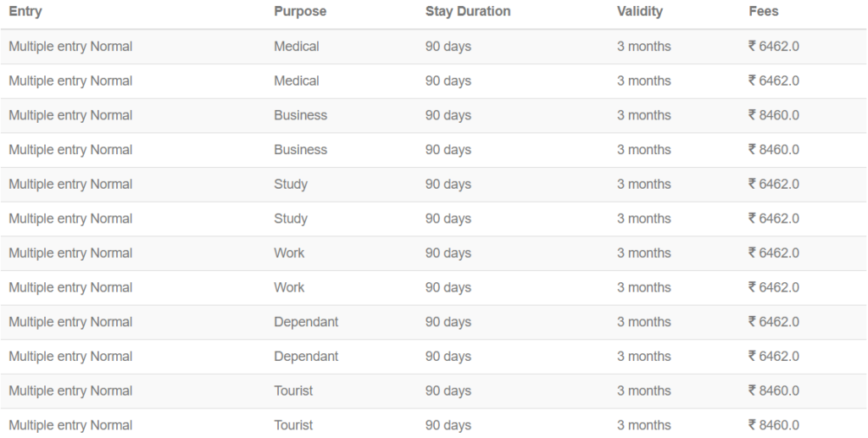Click the Entry column header
This screenshot has height=438, width=868.
click(x=25, y=12)
